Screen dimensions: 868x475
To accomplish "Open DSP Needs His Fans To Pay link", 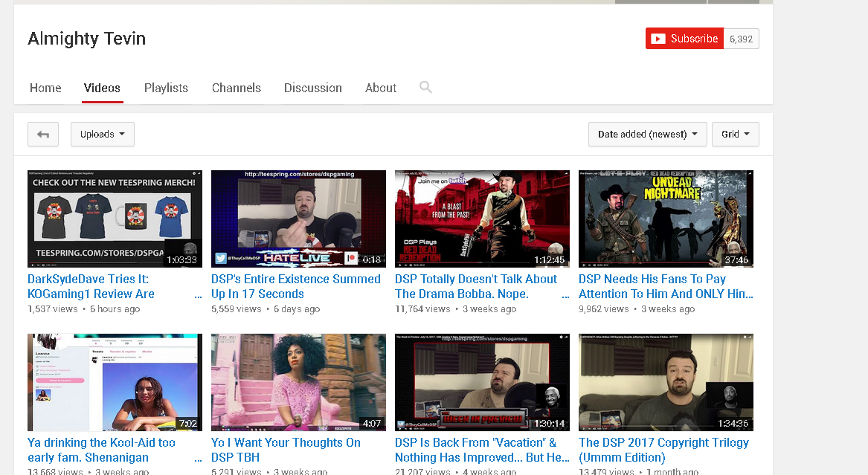I will 666,286.
